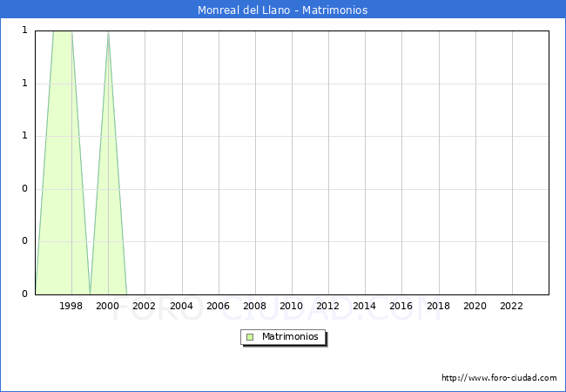Select the 2000 x-axis year label
Screen dimensions: 566x392
click(x=108, y=307)
